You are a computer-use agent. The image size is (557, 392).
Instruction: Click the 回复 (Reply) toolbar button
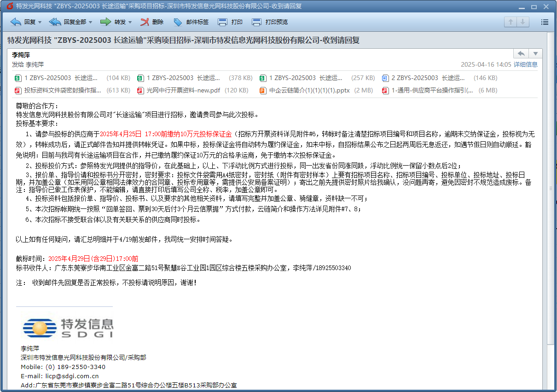pyautogui.click(x=23, y=22)
